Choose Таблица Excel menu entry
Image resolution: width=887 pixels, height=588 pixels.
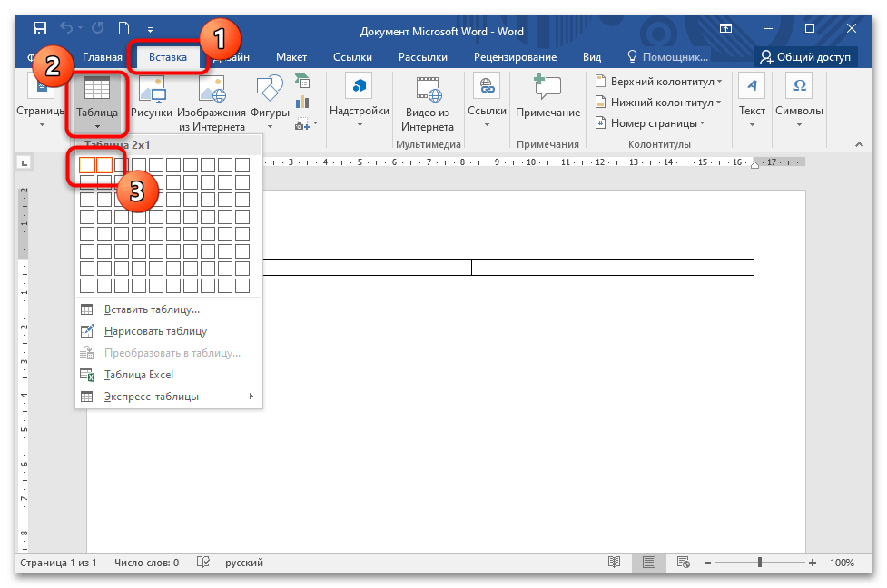[x=169, y=375]
